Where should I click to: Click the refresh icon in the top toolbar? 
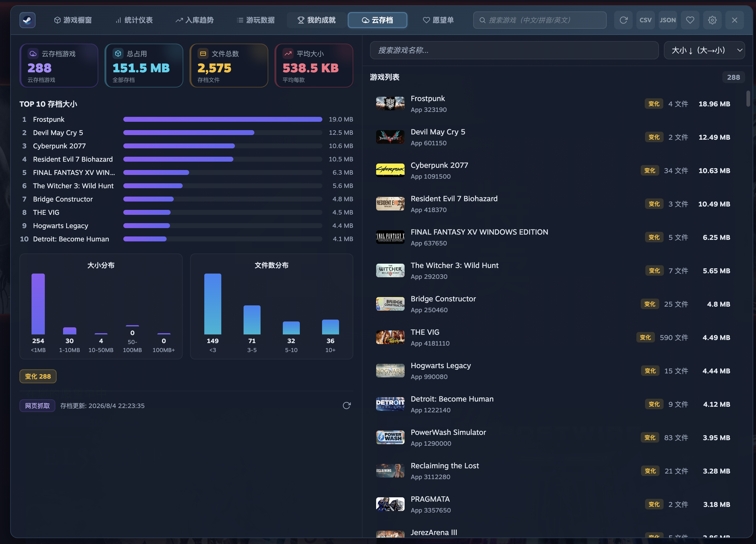click(x=623, y=20)
